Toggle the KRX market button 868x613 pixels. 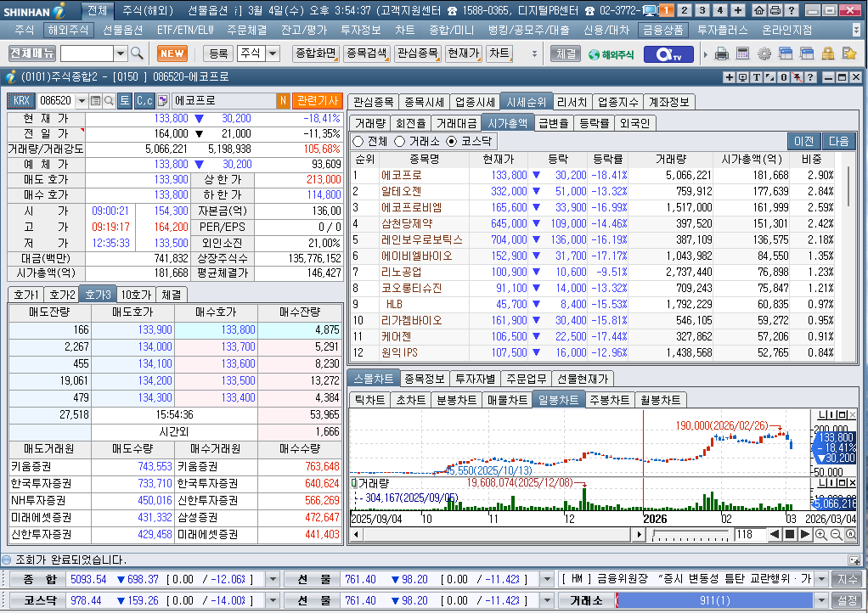(21, 101)
